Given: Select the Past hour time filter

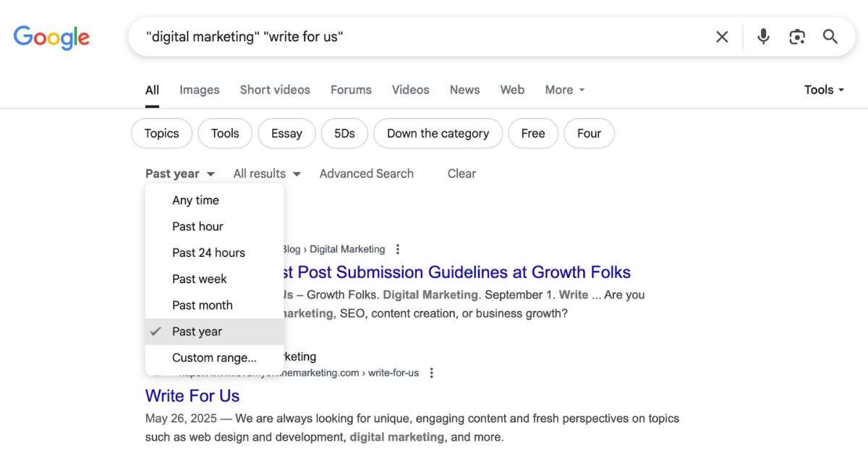Looking at the screenshot, I should pos(197,226).
